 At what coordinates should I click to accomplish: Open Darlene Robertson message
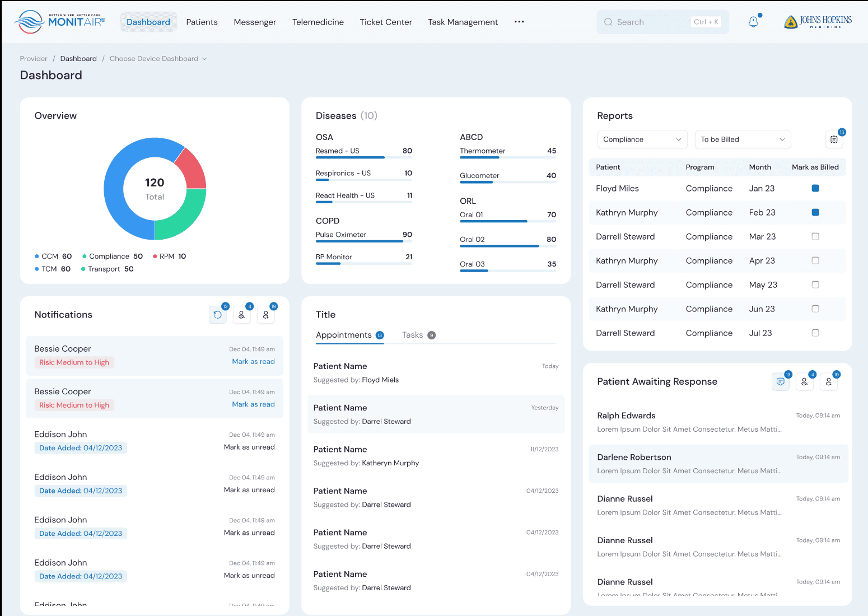tap(718, 464)
